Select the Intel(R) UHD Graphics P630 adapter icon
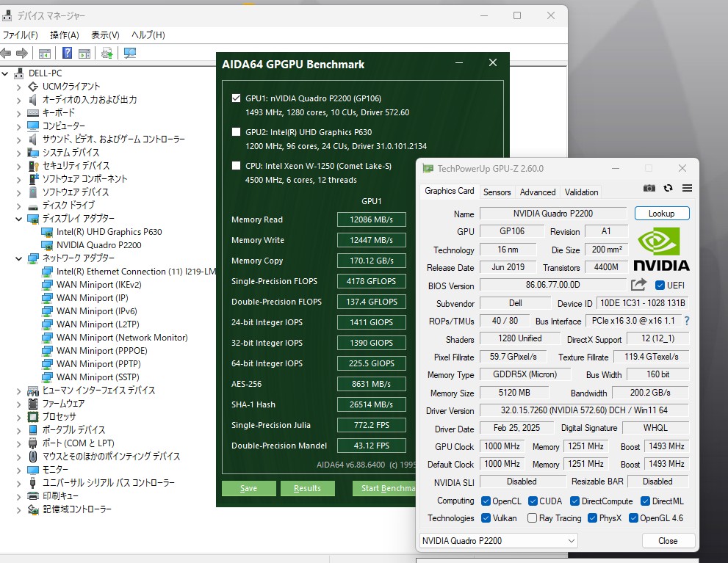Screen dimensions: 728x563 [x=47, y=232]
